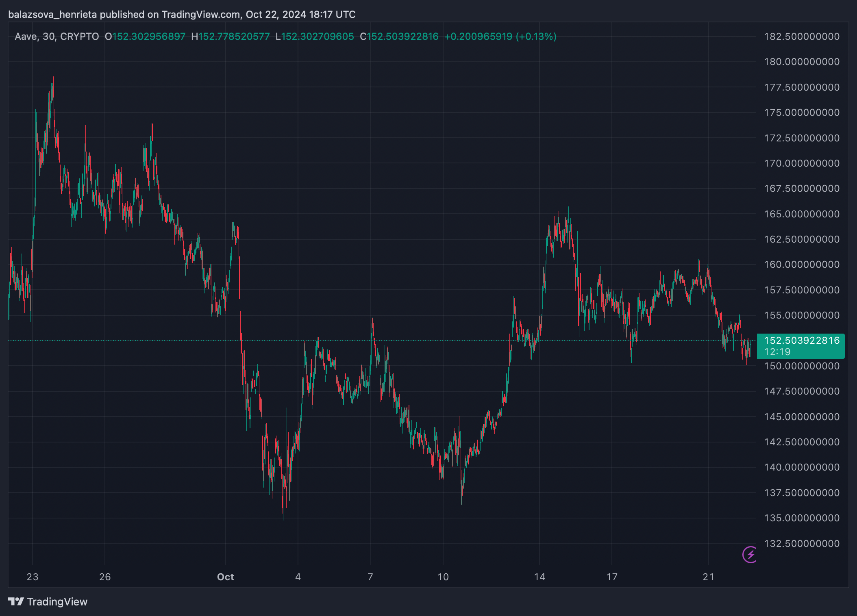Click the Low value 152.302709605
This screenshot has height=616, width=857.
pyautogui.click(x=318, y=37)
